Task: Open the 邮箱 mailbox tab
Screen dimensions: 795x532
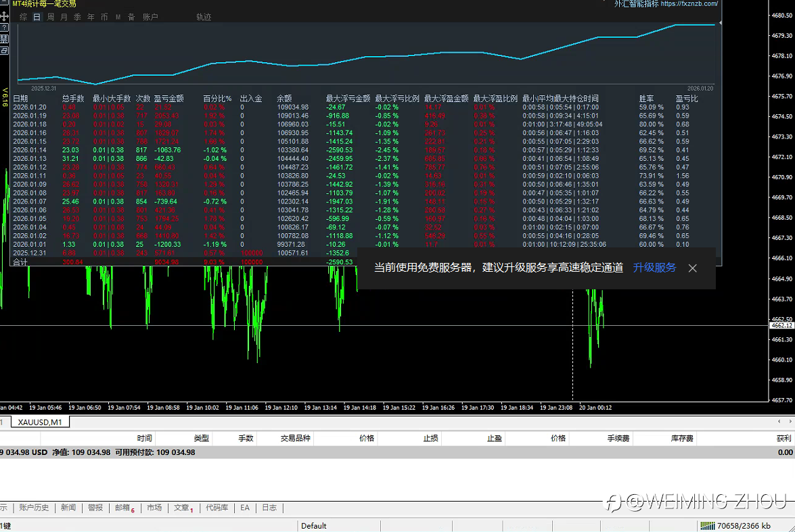Action: 124,508
